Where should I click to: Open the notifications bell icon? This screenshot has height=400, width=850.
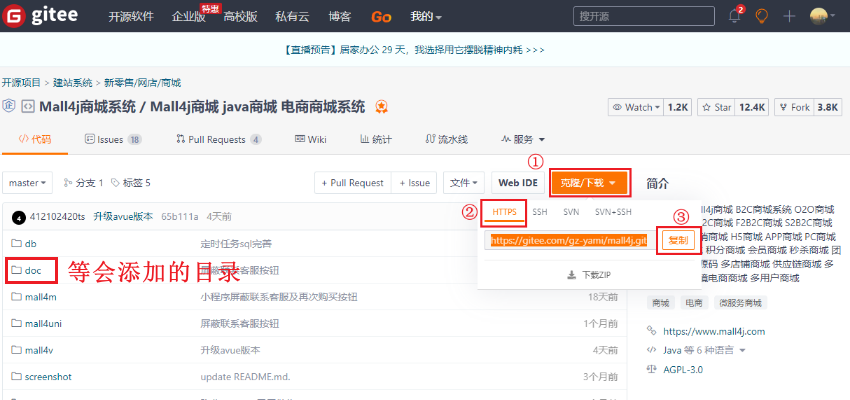tap(735, 16)
